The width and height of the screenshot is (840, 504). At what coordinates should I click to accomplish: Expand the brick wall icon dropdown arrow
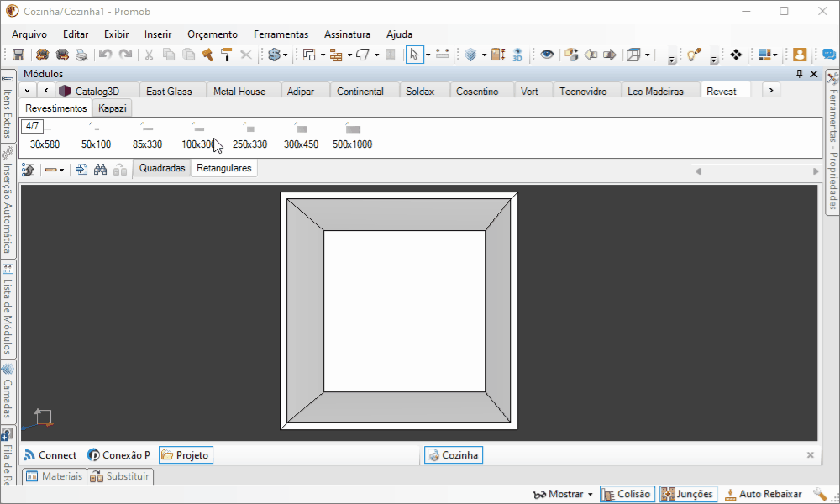pyautogui.click(x=349, y=55)
